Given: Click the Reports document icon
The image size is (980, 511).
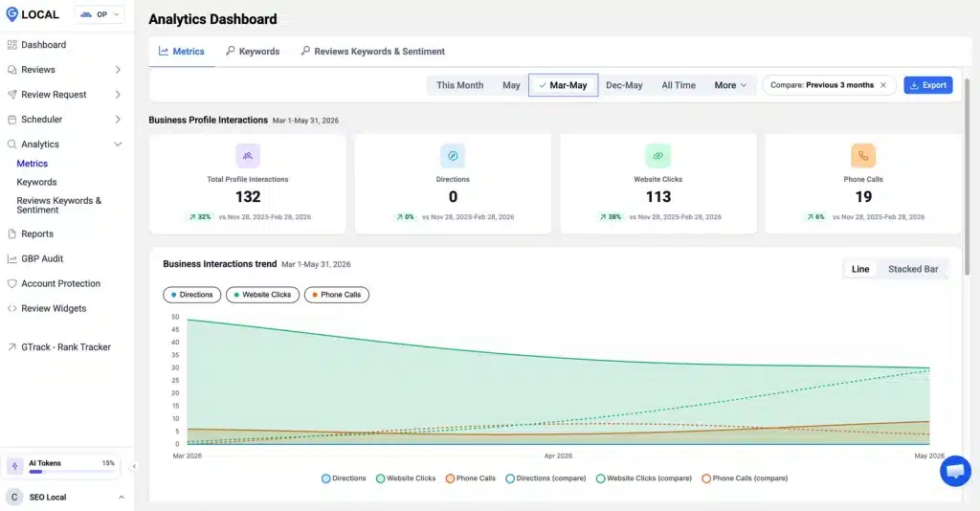Looking at the screenshot, I should [x=11, y=233].
